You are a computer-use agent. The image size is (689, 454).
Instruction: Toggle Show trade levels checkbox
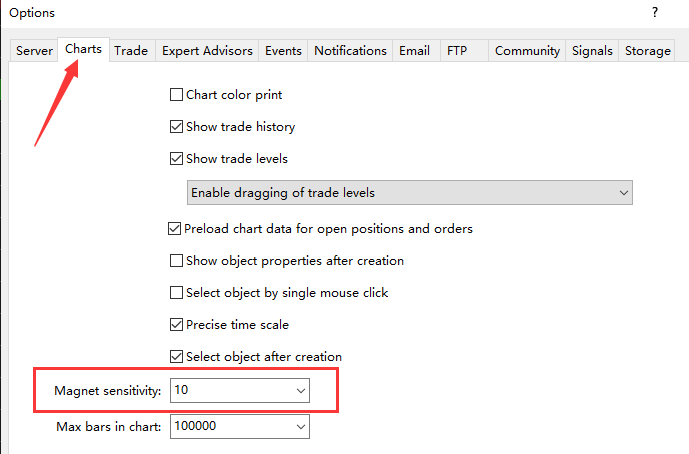(176, 158)
